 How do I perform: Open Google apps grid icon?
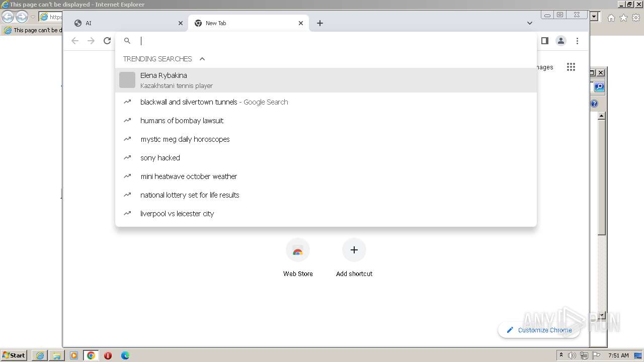pos(571,67)
